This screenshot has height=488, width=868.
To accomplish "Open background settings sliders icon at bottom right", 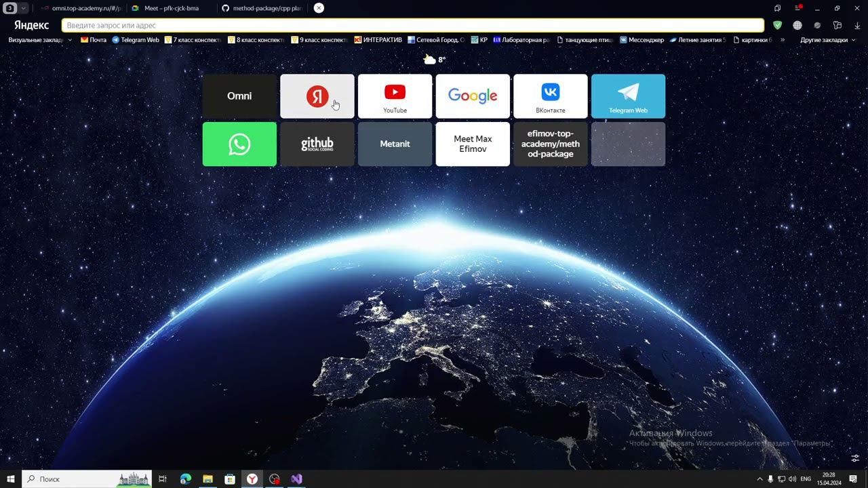I will point(855,458).
